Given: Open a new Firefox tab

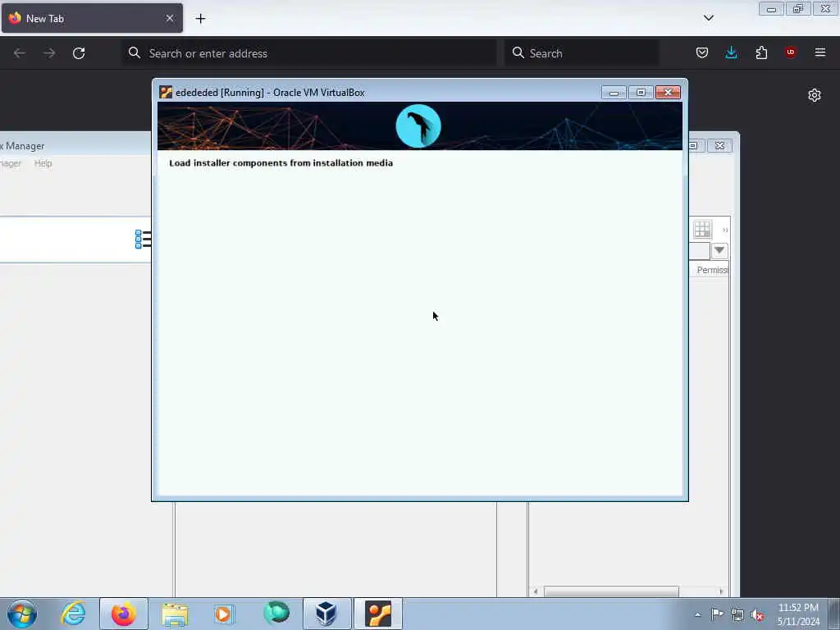Looking at the screenshot, I should (x=200, y=19).
